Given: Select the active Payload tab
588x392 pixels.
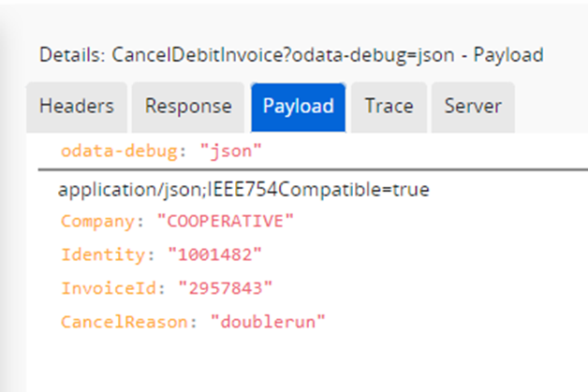Looking at the screenshot, I should [298, 108].
